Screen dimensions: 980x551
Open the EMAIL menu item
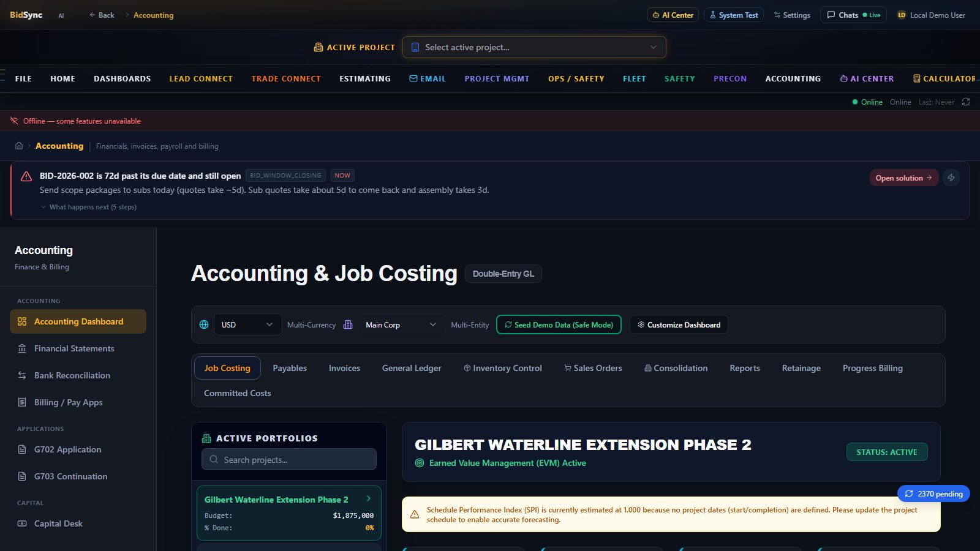[428, 78]
